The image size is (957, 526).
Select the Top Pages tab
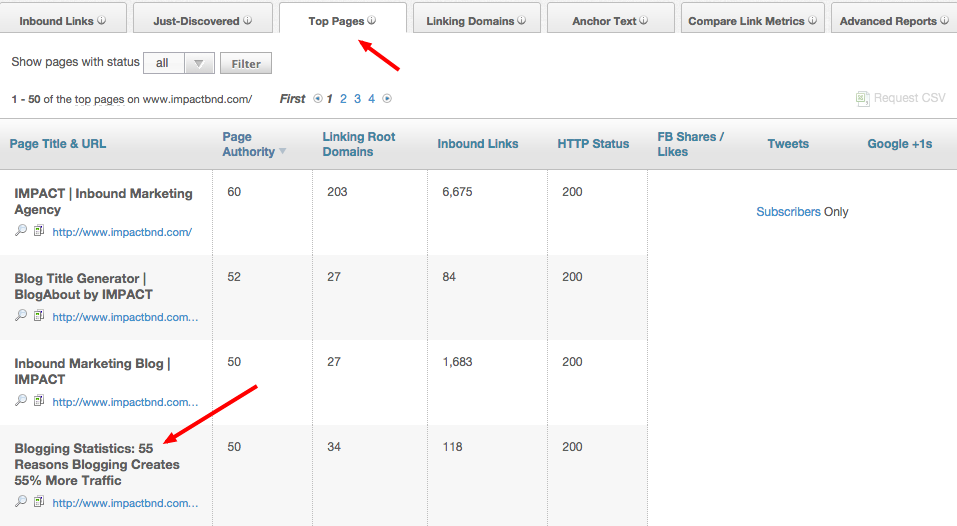point(342,18)
